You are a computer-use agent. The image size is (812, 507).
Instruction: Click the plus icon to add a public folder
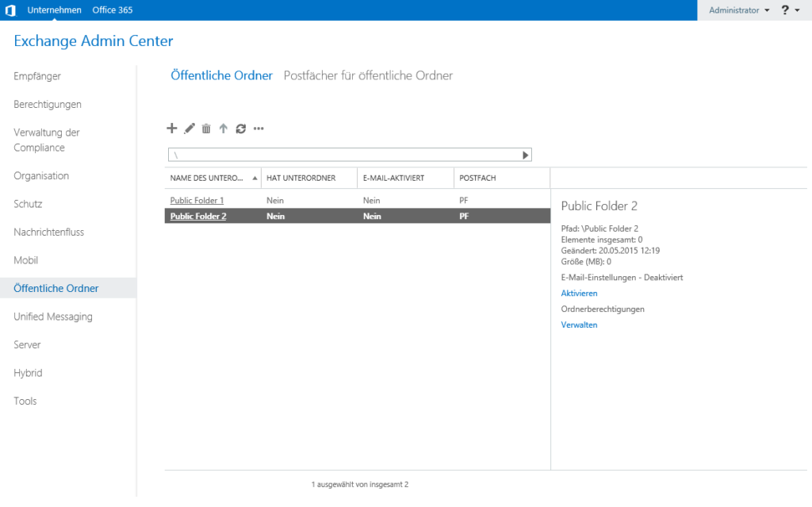pyautogui.click(x=171, y=129)
